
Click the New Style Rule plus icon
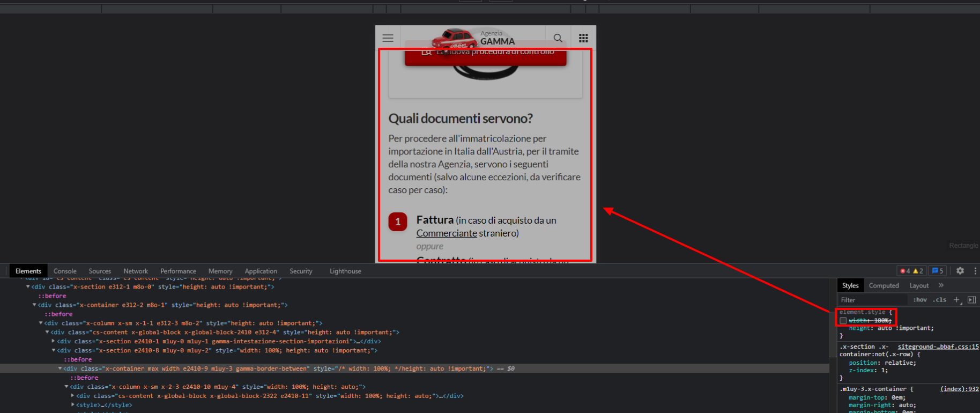[x=956, y=300]
